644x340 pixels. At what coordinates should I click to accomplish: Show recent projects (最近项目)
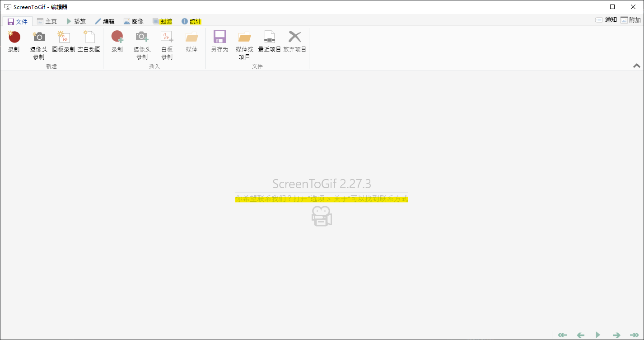(269, 42)
